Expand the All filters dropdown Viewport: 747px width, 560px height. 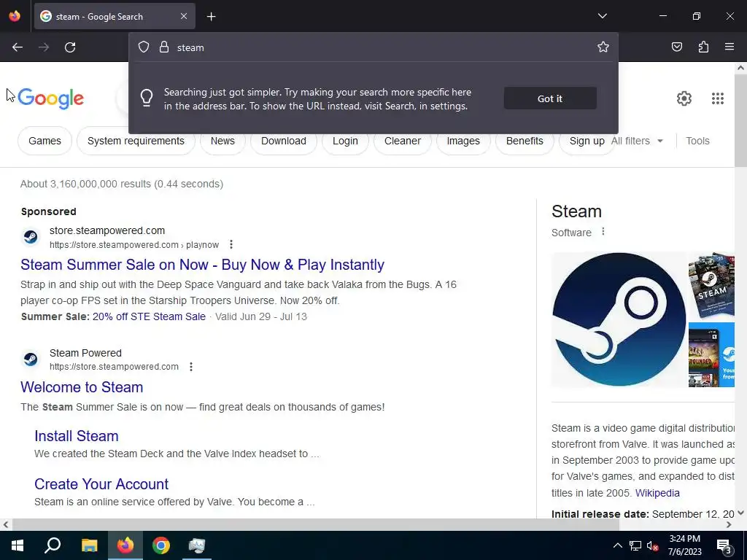click(x=637, y=141)
